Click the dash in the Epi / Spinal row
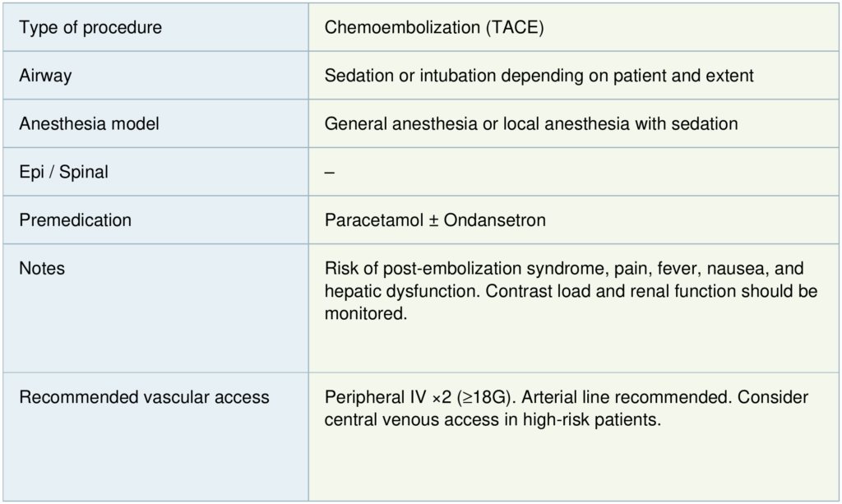This screenshot has height=504, width=842. pyautogui.click(x=330, y=173)
